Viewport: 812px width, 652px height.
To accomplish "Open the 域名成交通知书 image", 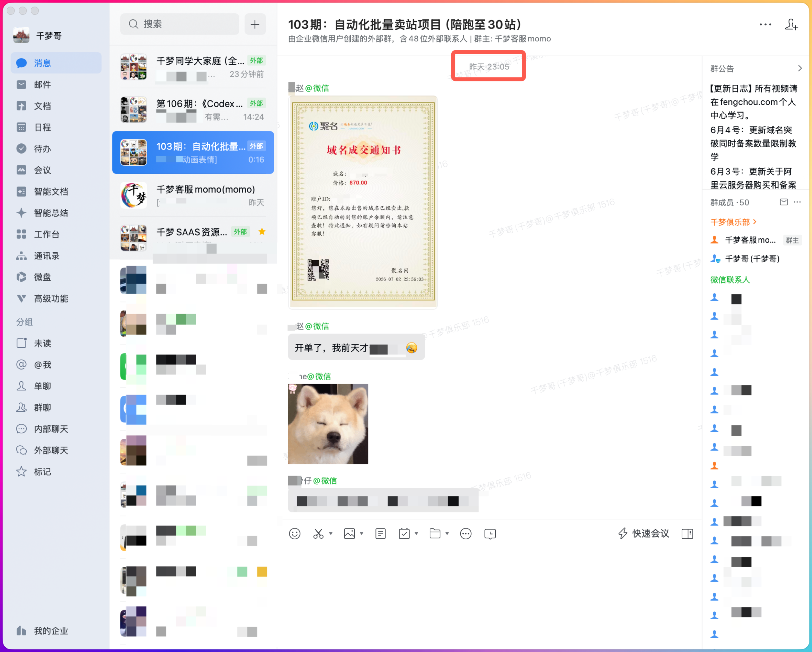I will [x=363, y=203].
